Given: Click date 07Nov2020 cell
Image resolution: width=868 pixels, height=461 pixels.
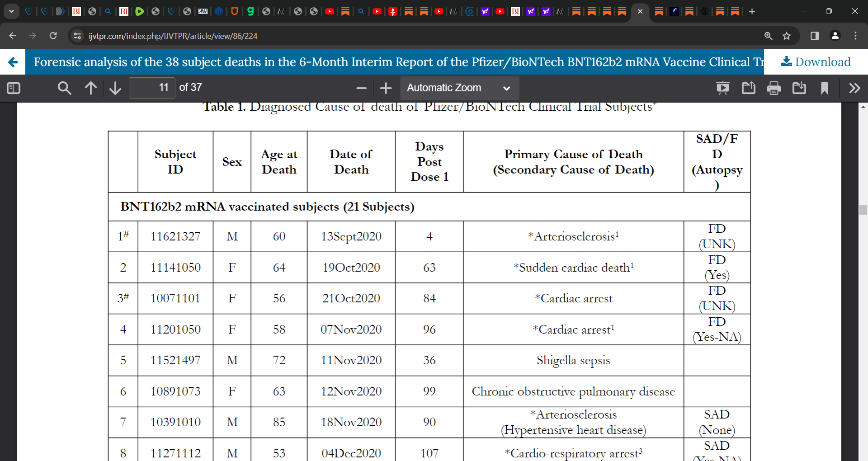Looking at the screenshot, I should tap(351, 329).
